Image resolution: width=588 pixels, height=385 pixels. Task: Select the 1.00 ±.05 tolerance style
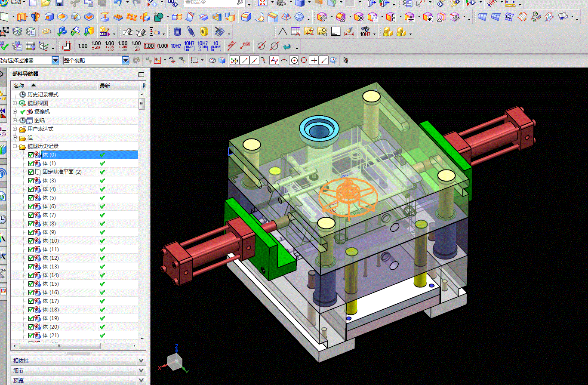[x=96, y=46]
